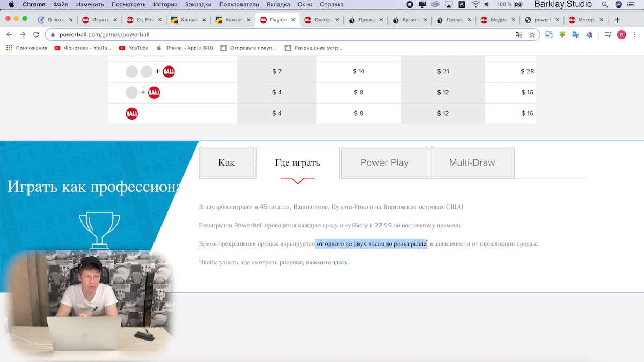
Task: Click the blue S extension icon
Action: pyautogui.click(x=549, y=34)
